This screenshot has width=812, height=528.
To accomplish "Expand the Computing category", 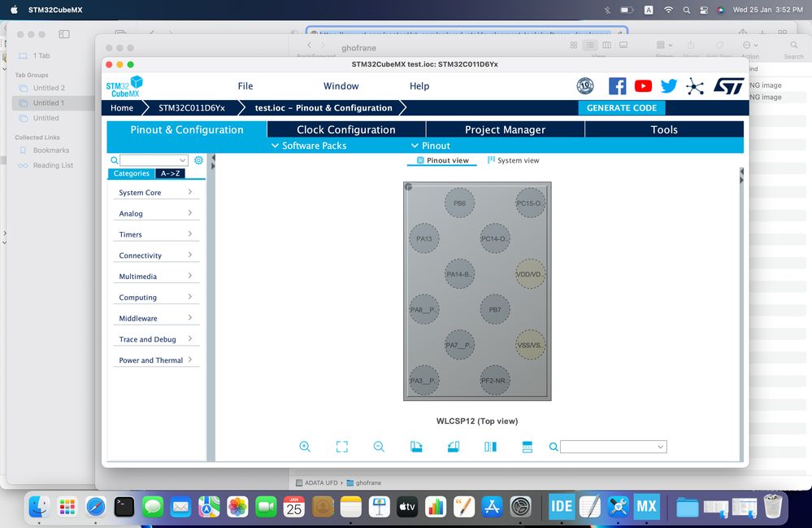I will pos(156,298).
